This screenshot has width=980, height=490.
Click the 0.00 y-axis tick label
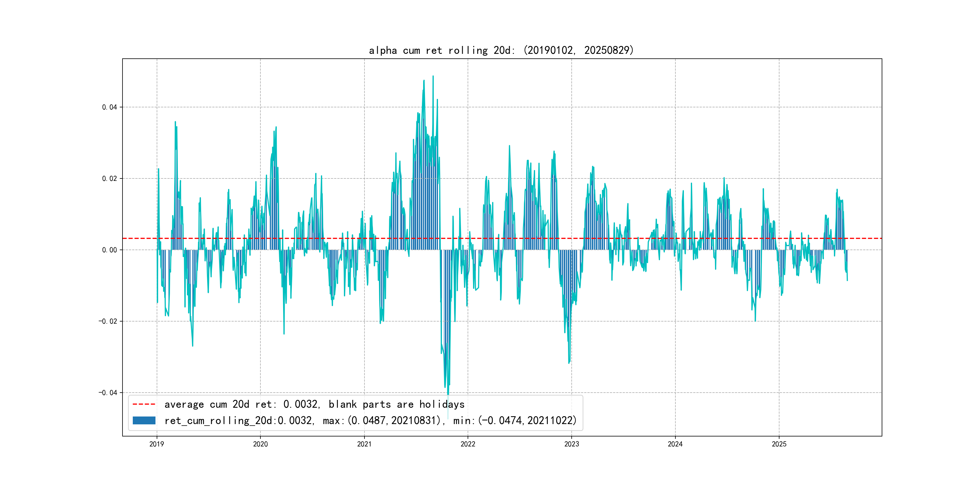(x=109, y=250)
